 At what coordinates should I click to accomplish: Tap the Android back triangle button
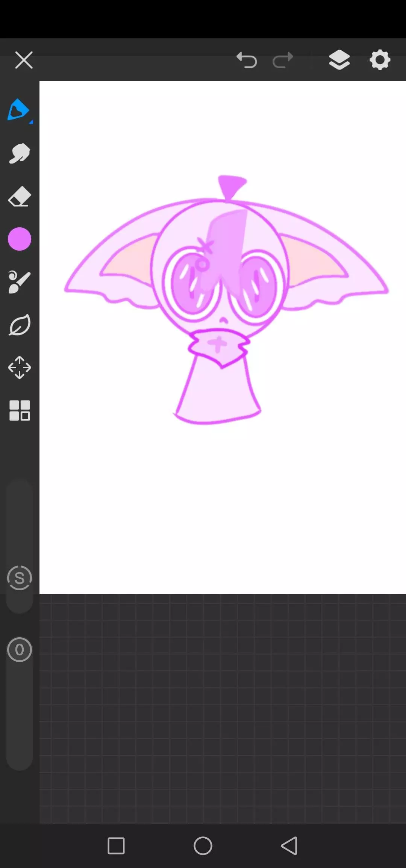(289, 846)
